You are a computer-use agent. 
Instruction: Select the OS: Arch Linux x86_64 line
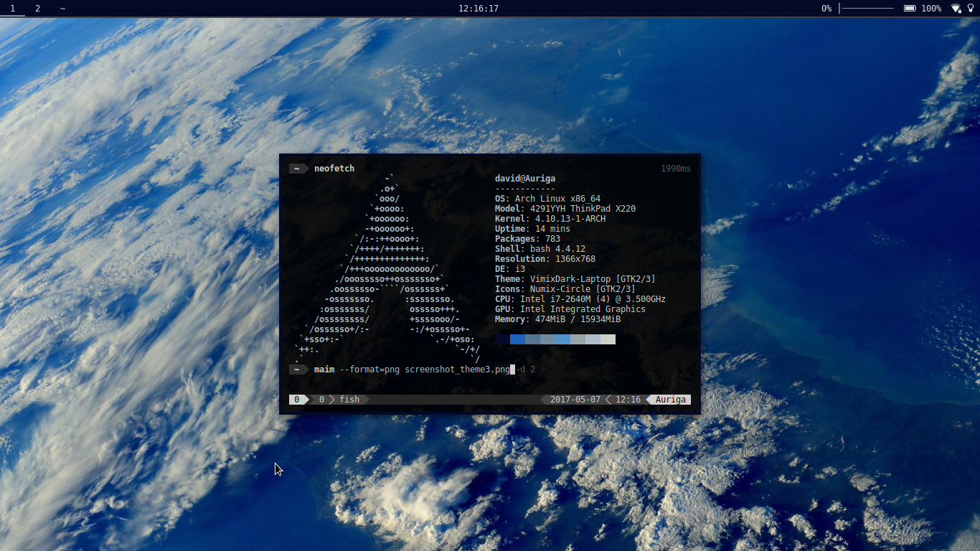(547, 199)
